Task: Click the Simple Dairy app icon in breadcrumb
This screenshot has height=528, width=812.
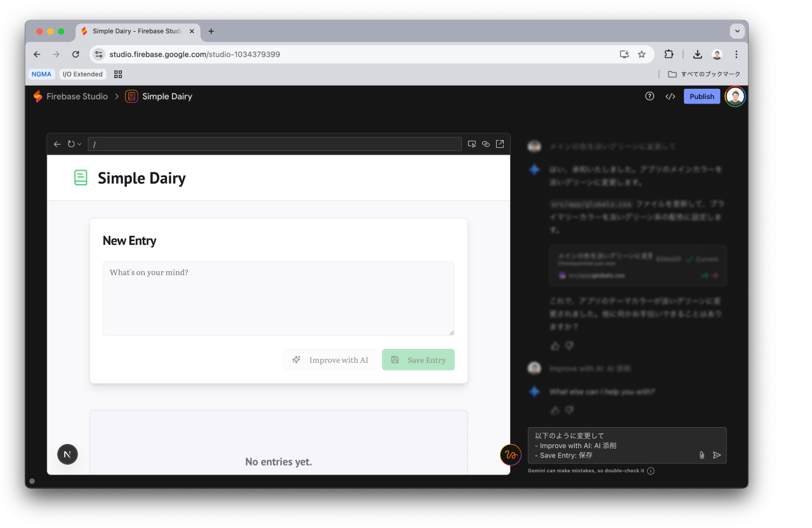Action: 131,96
